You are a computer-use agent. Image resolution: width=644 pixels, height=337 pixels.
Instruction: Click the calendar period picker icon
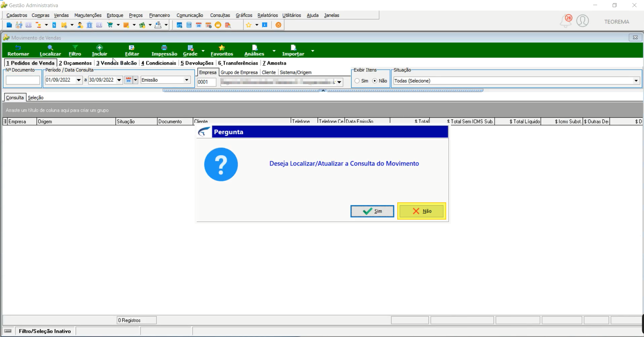tap(128, 80)
